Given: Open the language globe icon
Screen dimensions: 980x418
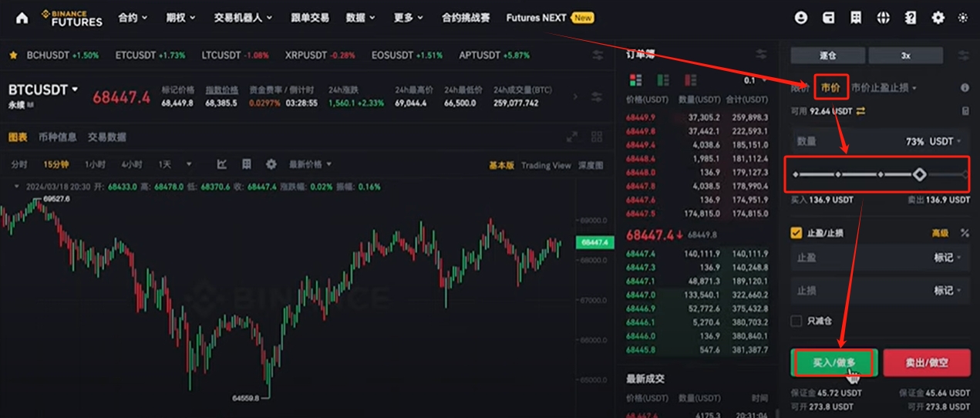Looking at the screenshot, I should click(x=884, y=18).
